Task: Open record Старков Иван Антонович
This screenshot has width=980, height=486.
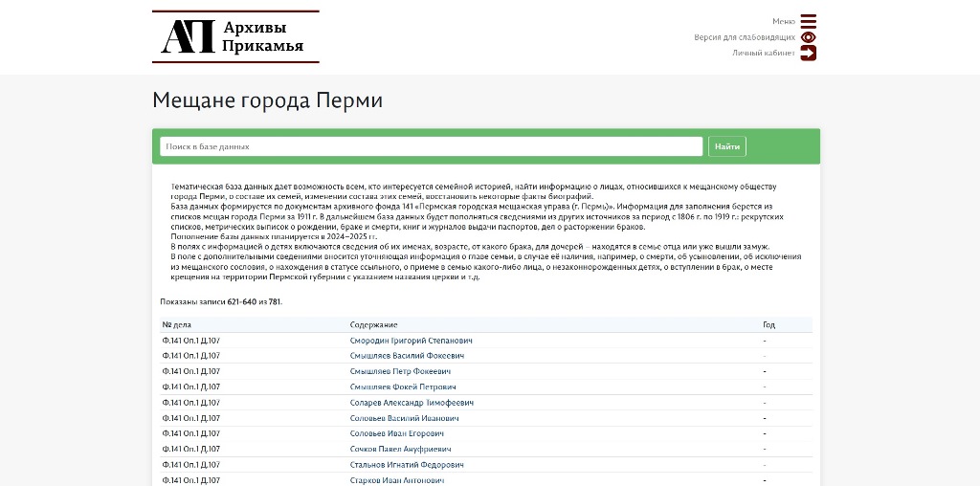Action: (x=396, y=480)
